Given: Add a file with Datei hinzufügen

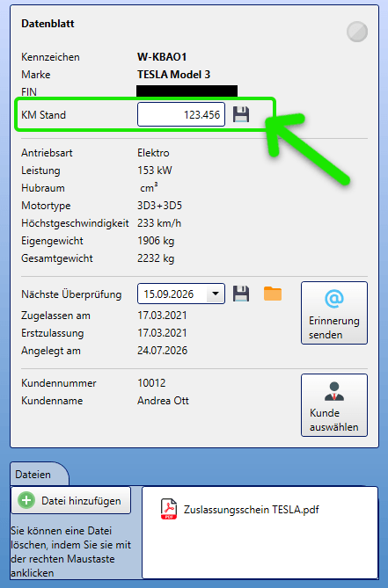Looking at the screenshot, I should pyautogui.click(x=71, y=501).
